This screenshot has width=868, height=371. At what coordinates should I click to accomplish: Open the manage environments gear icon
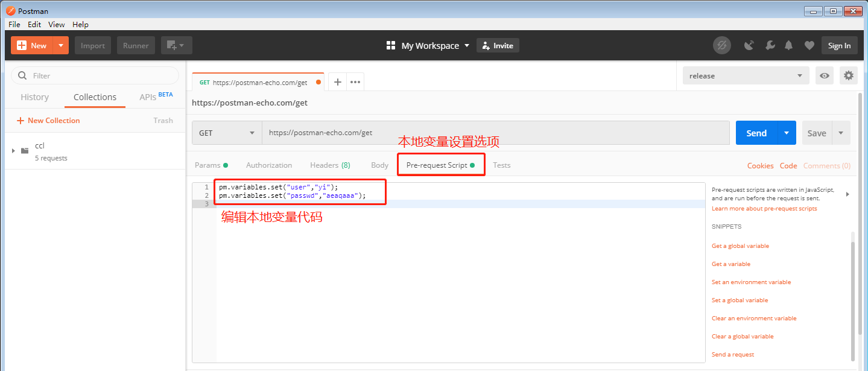(x=849, y=75)
